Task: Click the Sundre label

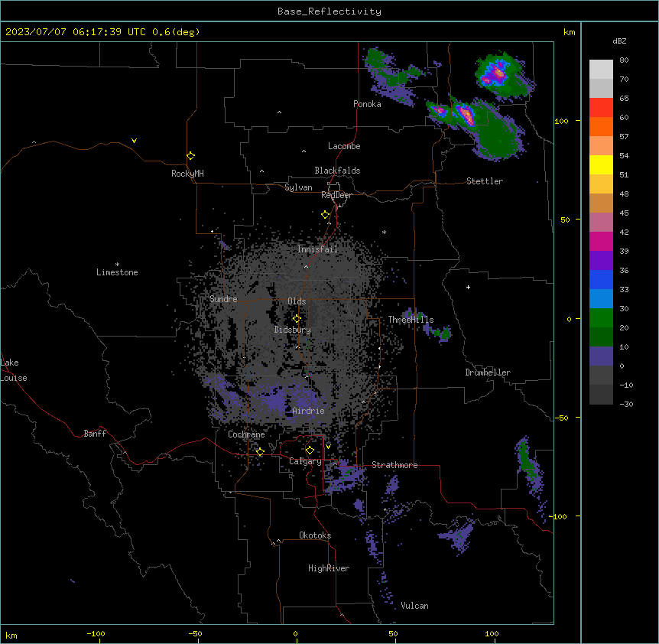Action: click(x=223, y=299)
